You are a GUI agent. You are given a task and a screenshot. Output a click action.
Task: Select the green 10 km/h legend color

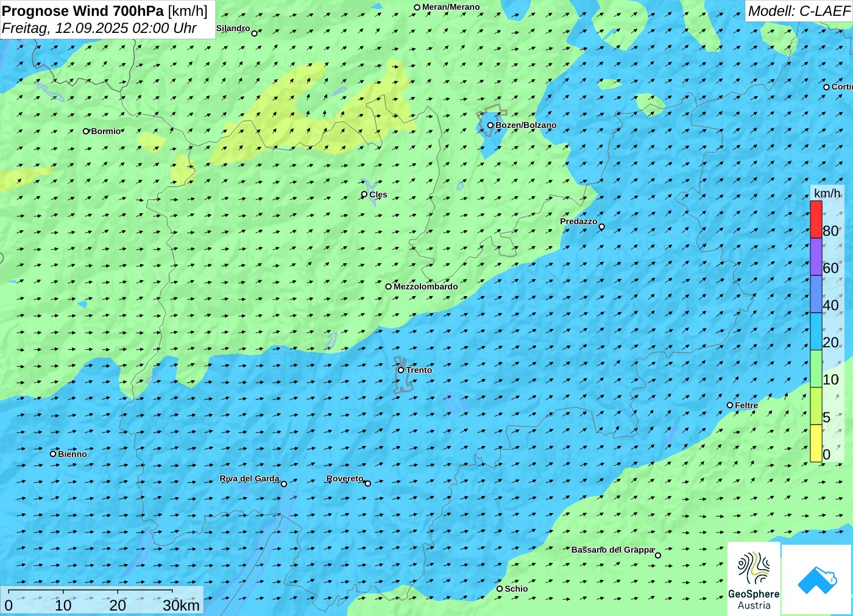click(816, 369)
